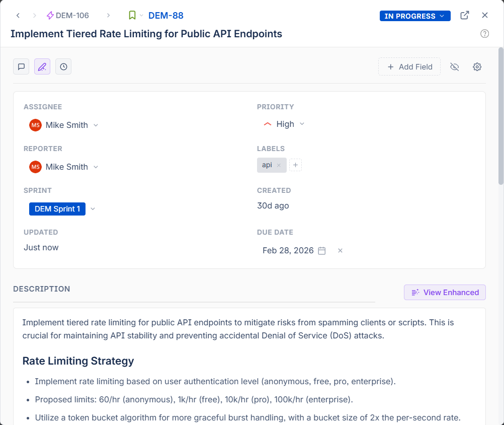Remove the api label
The image size is (504, 425).
click(x=279, y=165)
